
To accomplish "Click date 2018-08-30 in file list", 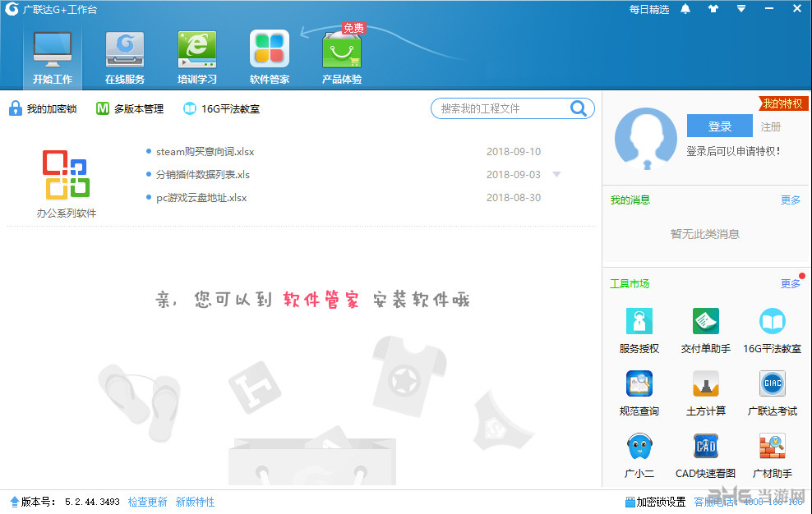I will click(513, 197).
